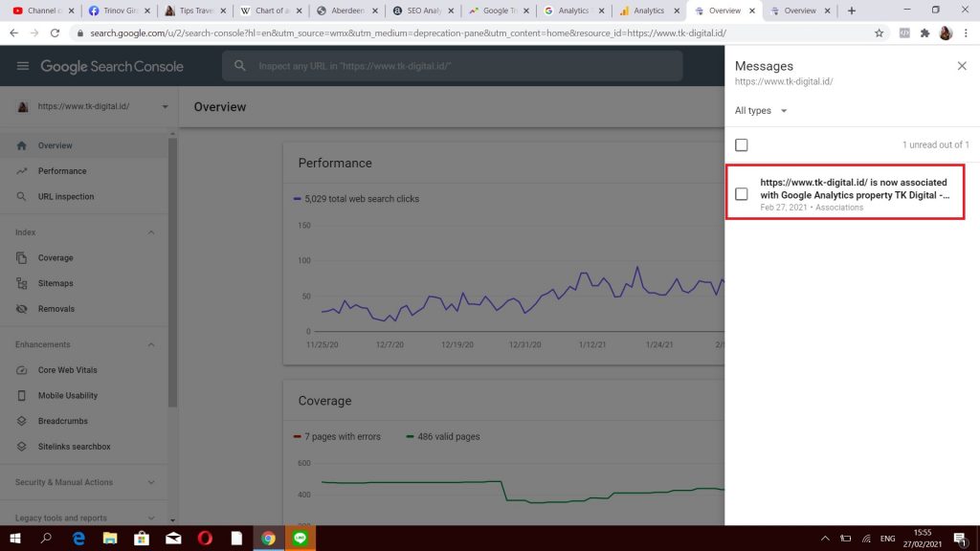980x551 pixels.
Task: Select the Removals sidebar icon
Action: coord(21,309)
